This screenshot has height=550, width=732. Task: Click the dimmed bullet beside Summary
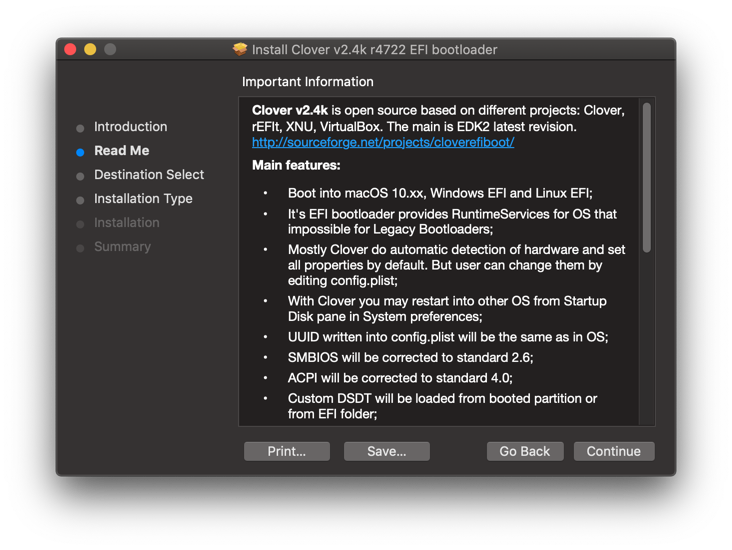click(x=80, y=248)
